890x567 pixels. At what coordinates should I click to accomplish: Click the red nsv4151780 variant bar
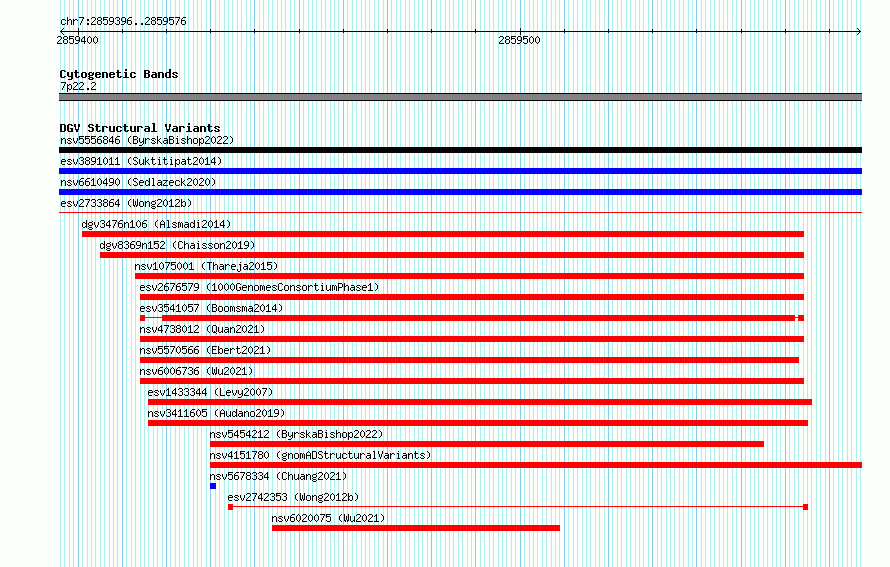click(x=536, y=465)
